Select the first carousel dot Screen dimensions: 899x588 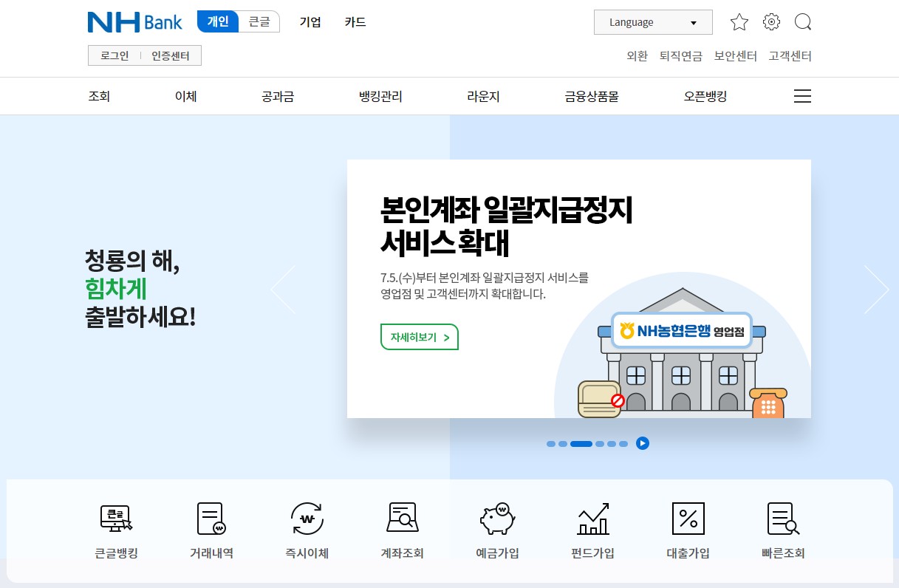click(x=551, y=444)
